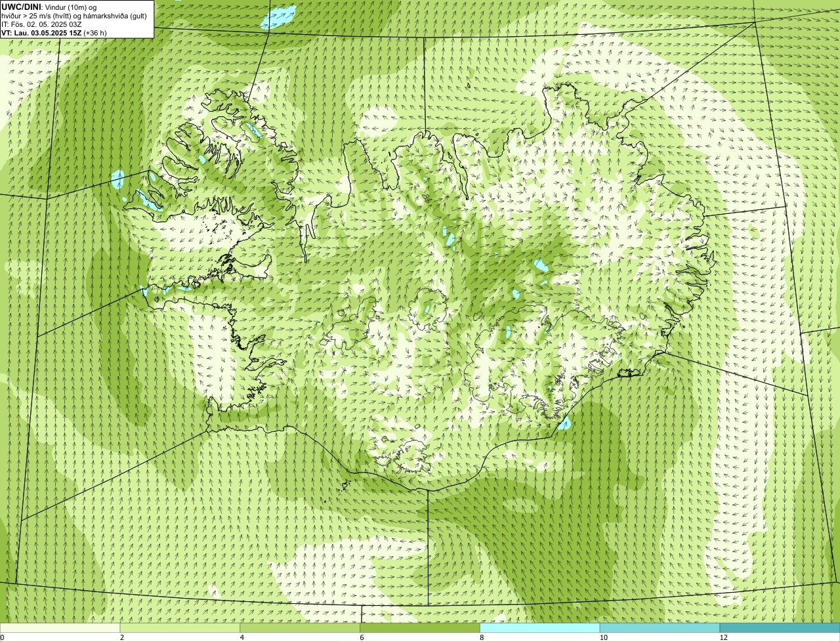Click the "VT: Lau. 03.05.2025 15Z" valid time line
Viewport: 840px width, 642px height.
pyautogui.click(x=41, y=32)
